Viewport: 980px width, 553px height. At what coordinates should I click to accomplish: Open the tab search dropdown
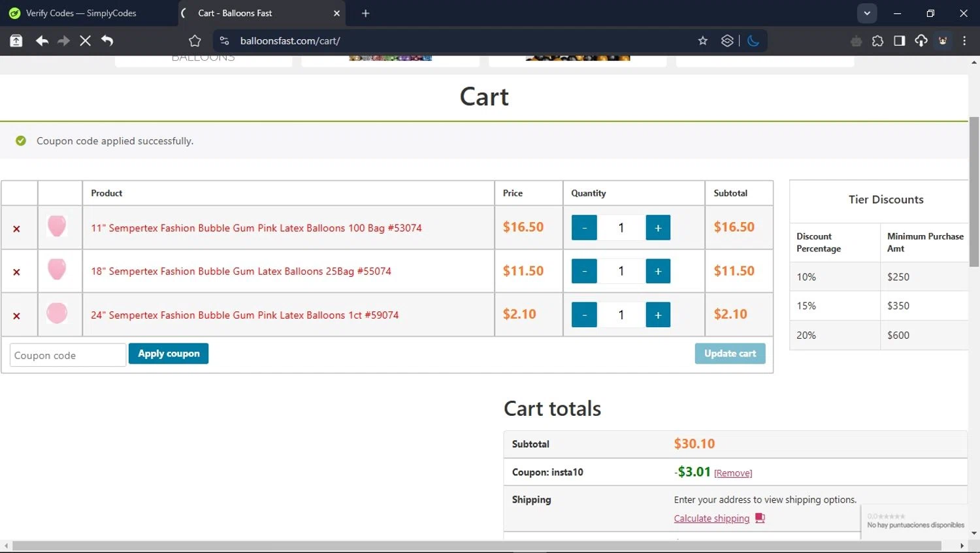coord(867,13)
